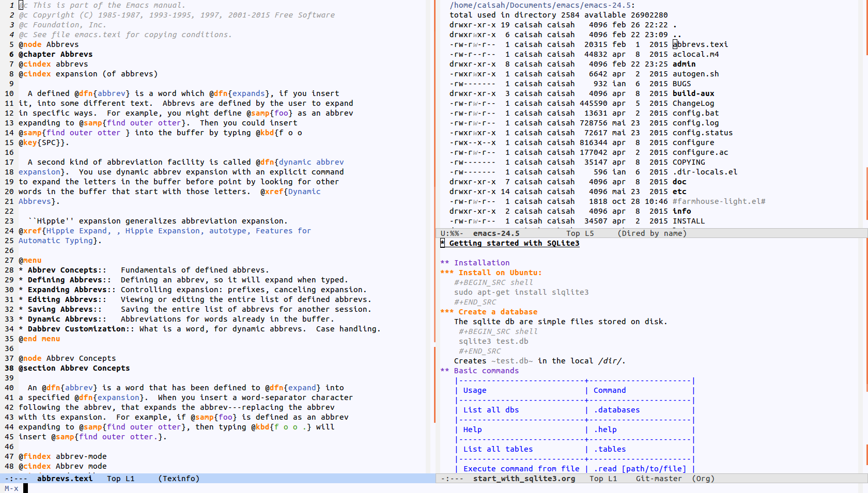Click 'sudo apt-get install slqlite3' source line
868x493 pixels.
521,292
